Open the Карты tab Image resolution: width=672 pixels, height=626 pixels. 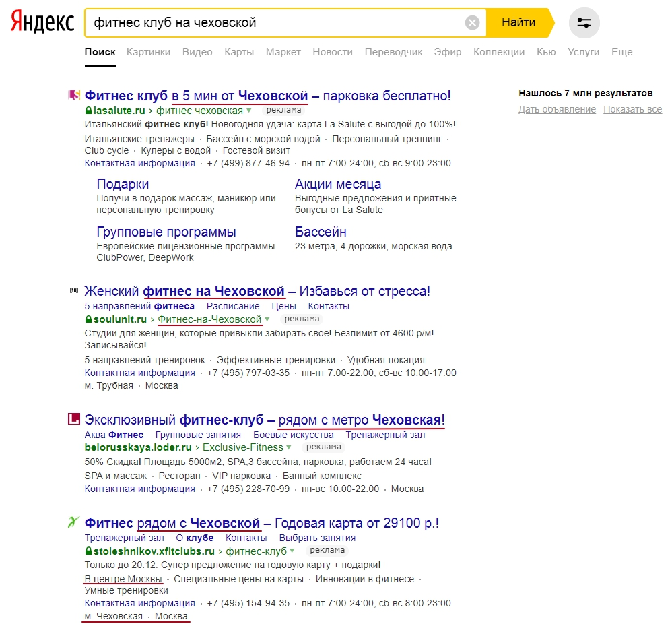(x=239, y=52)
